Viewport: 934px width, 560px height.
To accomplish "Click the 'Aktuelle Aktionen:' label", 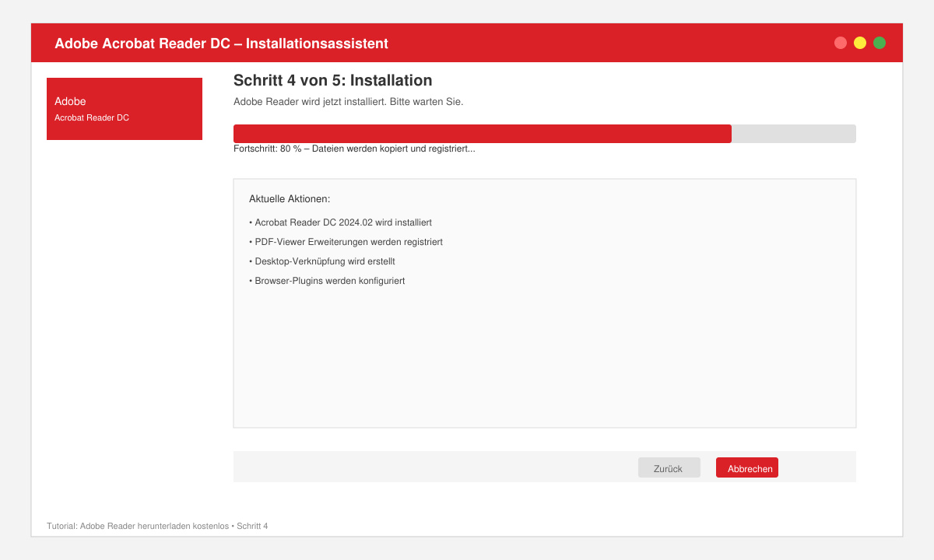I will tap(290, 199).
